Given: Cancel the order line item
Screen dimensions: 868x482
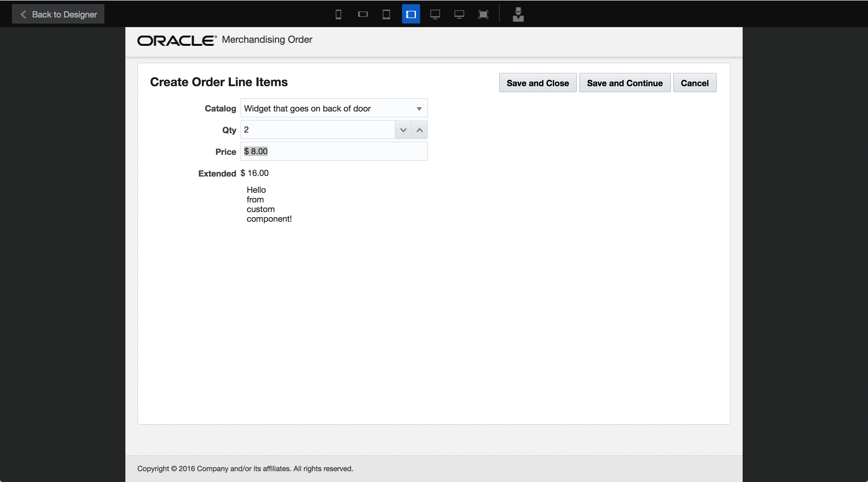Looking at the screenshot, I should [x=694, y=83].
